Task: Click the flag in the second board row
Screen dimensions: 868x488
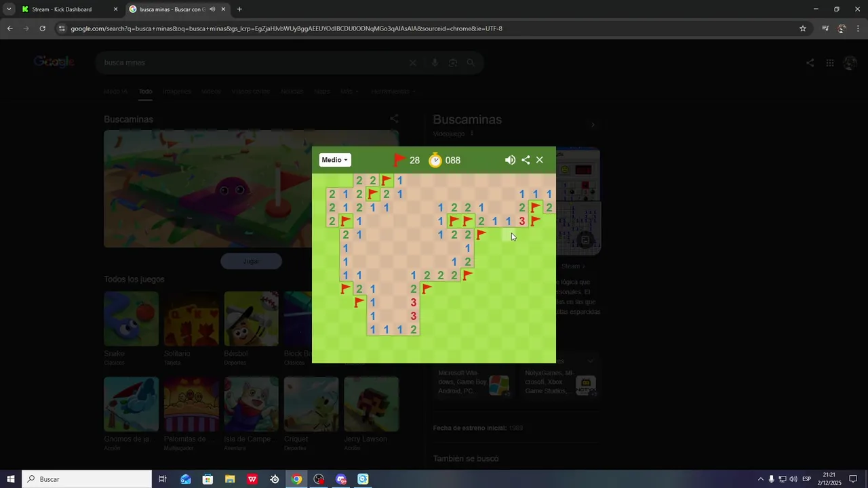Action: tap(373, 194)
